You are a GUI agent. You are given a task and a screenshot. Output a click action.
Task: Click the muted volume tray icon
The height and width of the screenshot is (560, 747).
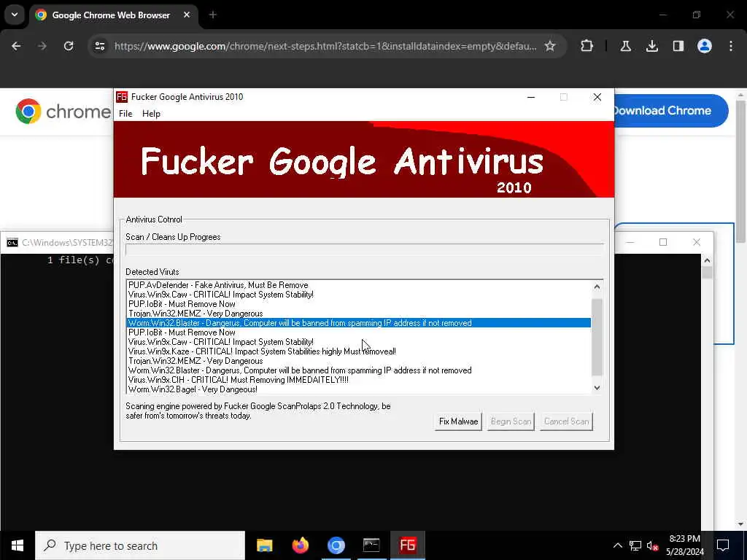[652, 545]
